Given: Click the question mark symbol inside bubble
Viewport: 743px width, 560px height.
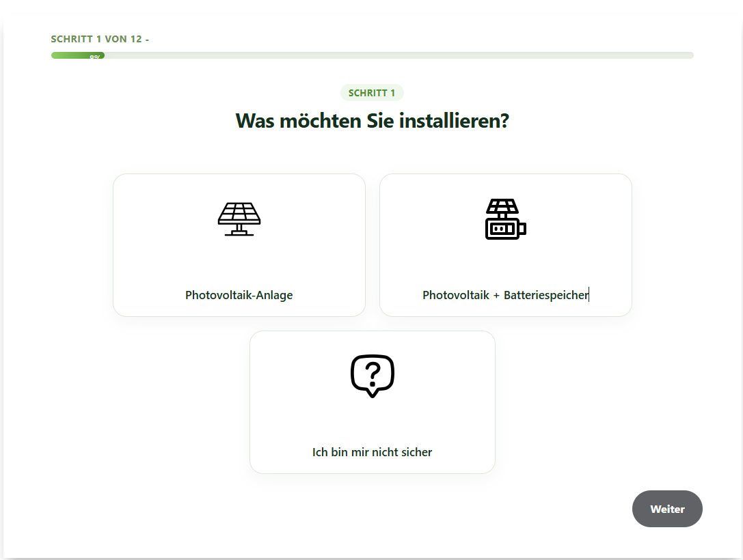Looking at the screenshot, I should (373, 374).
